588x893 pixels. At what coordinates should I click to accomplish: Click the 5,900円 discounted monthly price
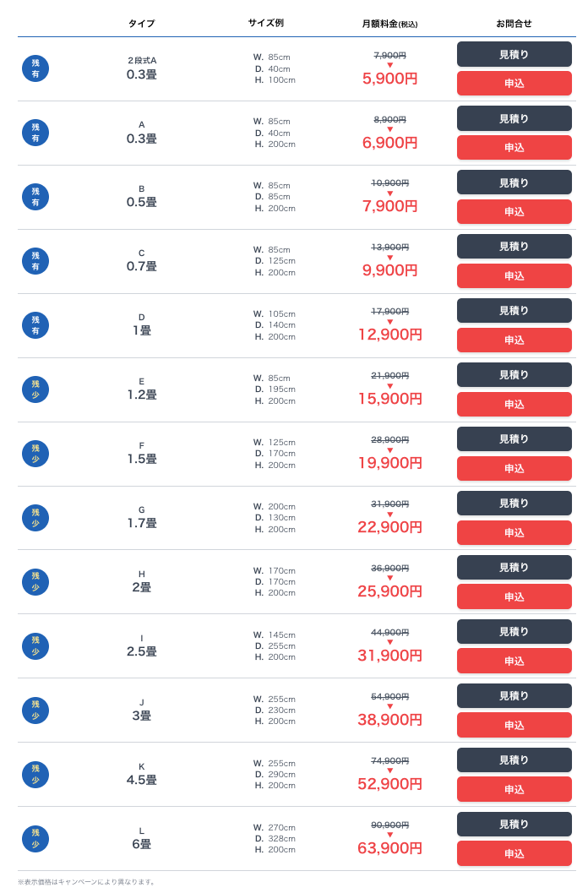pyautogui.click(x=389, y=79)
